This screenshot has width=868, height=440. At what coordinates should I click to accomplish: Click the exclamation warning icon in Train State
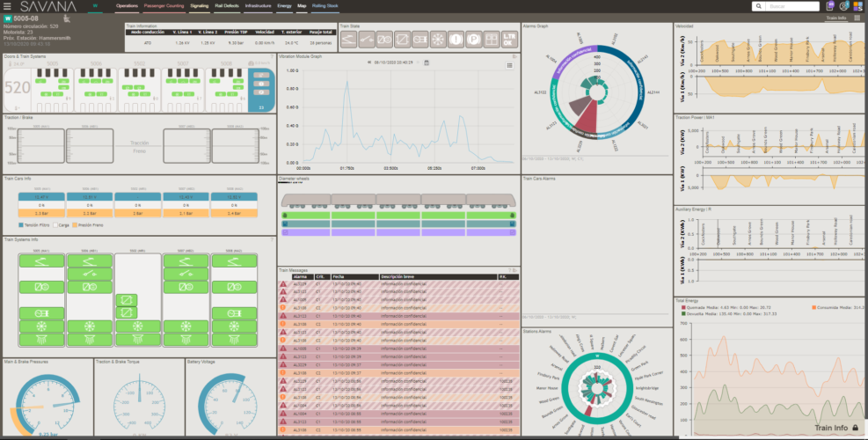456,40
